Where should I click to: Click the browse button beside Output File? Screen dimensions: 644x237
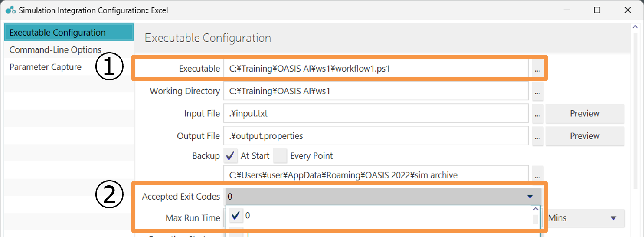(x=537, y=136)
